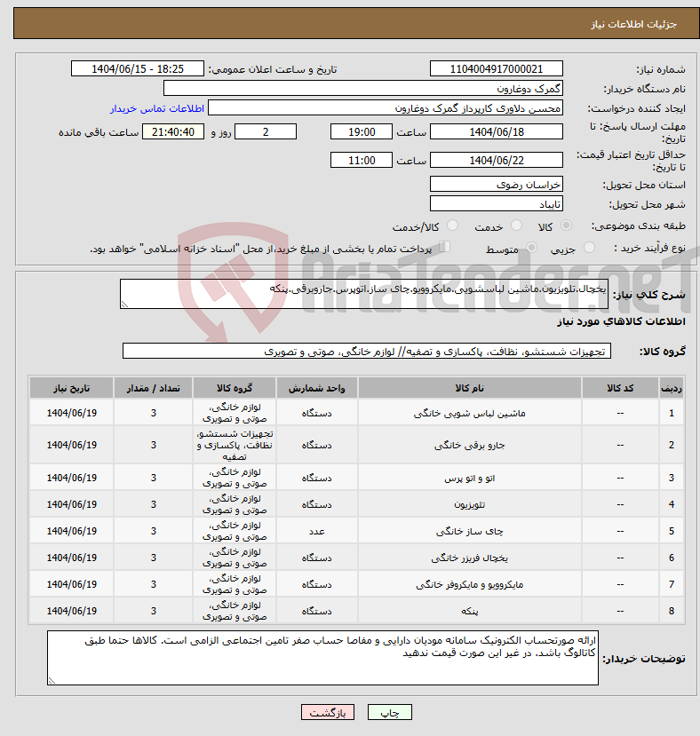Open اطلاعات تماس خریدار link
Screen dimensions: 700x736
coord(157,108)
